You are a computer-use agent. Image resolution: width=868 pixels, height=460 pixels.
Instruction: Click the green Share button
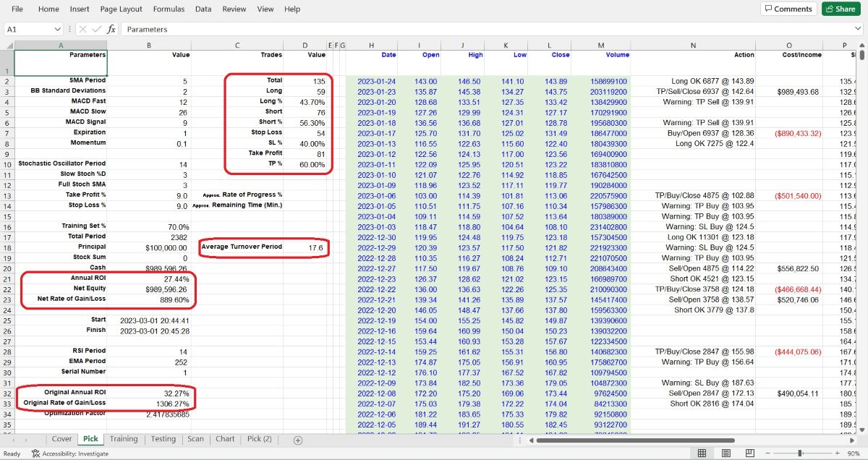pyautogui.click(x=841, y=9)
